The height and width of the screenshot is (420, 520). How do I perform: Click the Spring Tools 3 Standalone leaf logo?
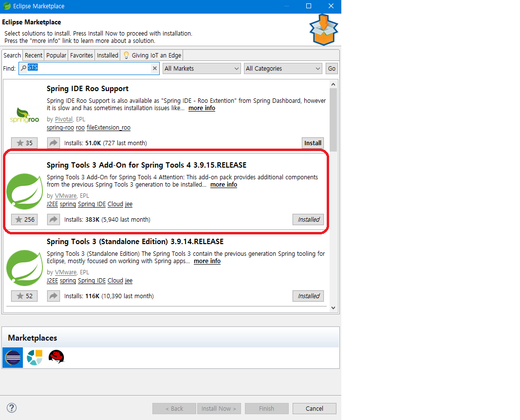[24, 267]
